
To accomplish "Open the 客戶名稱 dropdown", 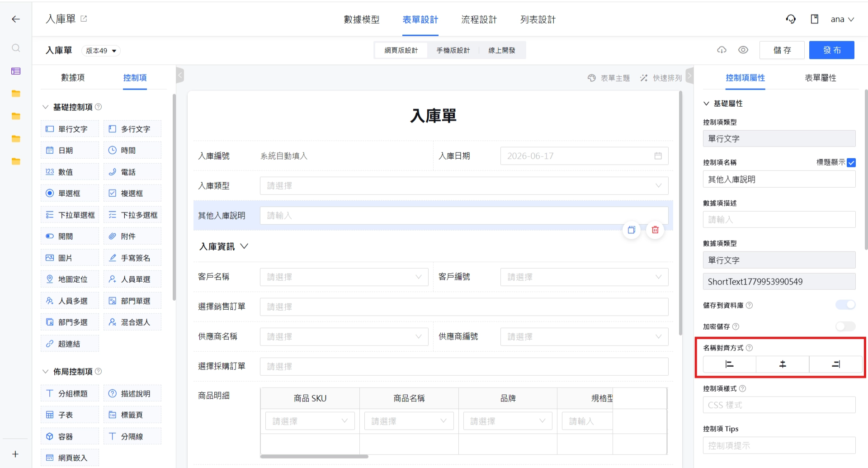I will (x=344, y=277).
